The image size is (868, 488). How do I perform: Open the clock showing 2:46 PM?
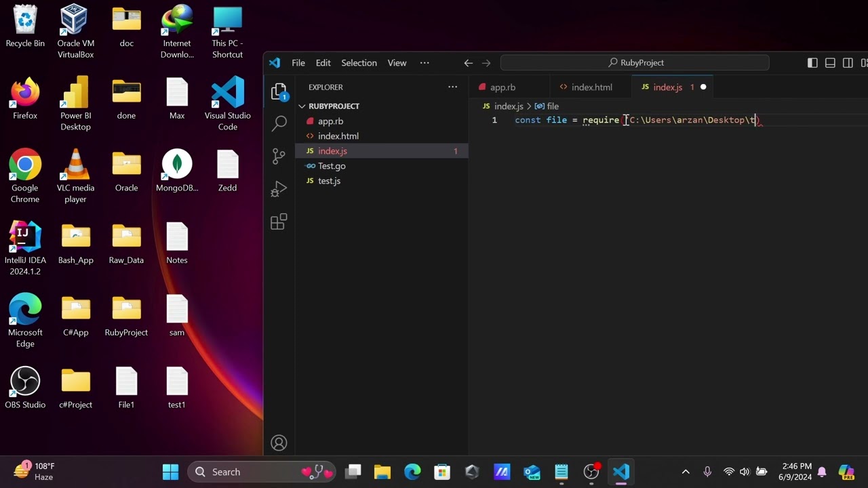pyautogui.click(x=796, y=472)
